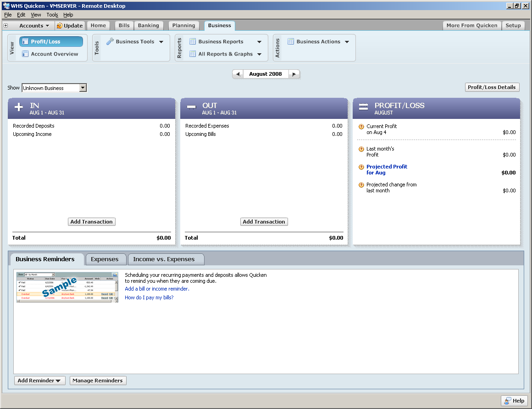The image size is (532, 409).
Task: Go to next month with right arrow
Action: coord(294,74)
